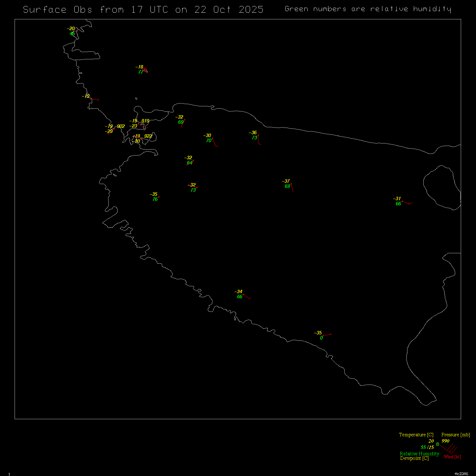Click the pressure value 902 on the map
476x476 pixels.
(x=121, y=126)
